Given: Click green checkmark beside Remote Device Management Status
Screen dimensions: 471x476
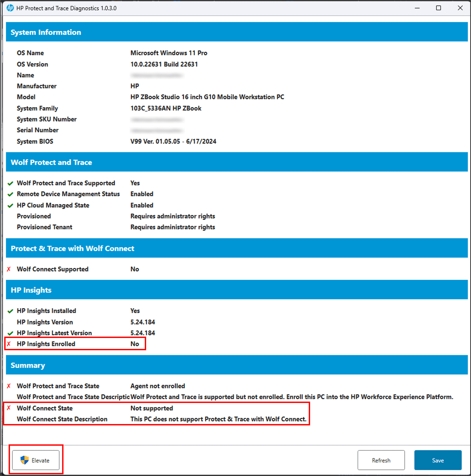Looking at the screenshot, I should [x=10, y=194].
